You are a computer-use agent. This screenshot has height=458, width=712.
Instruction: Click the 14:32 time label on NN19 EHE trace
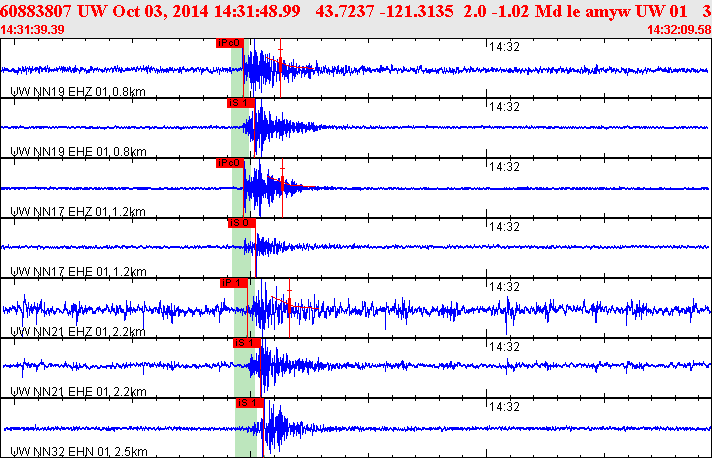pyautogui.click(x=504, y=107)
